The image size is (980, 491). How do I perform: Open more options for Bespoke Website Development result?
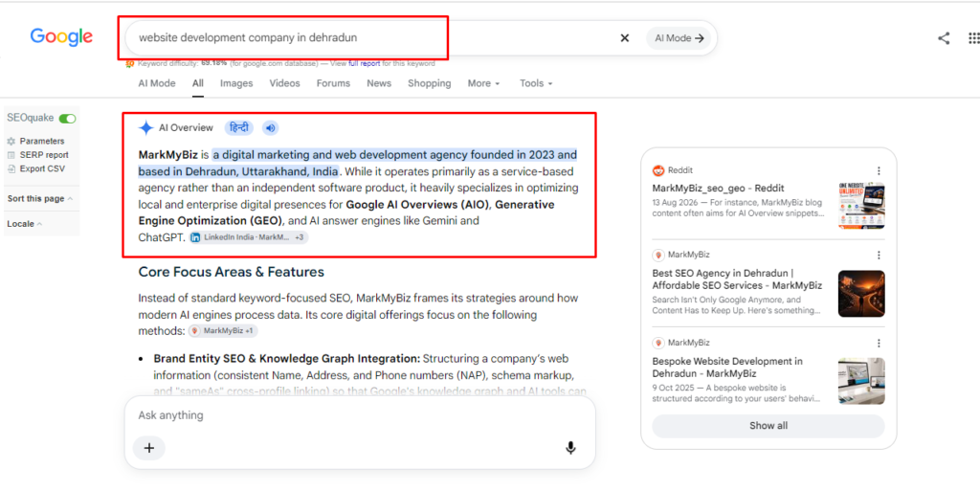point(879,343)
